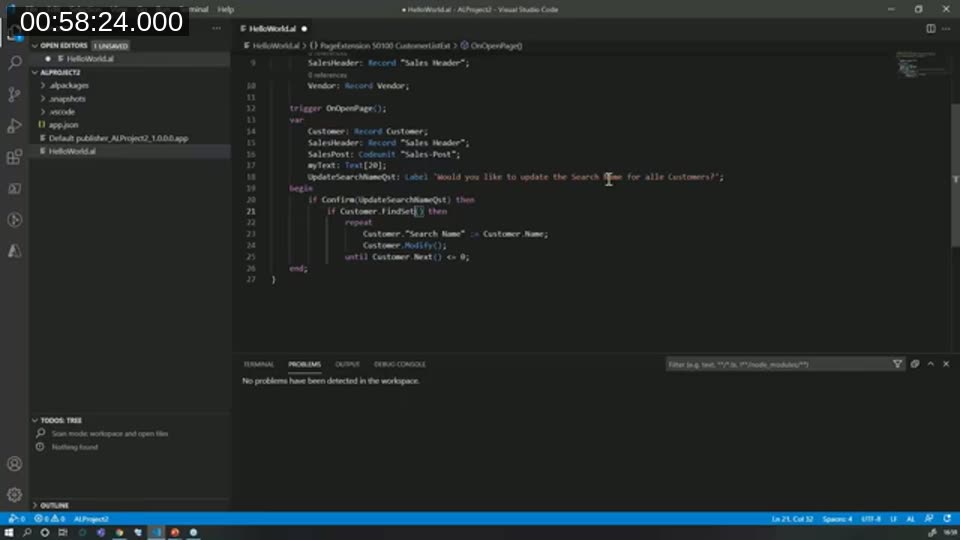The width and height of the screenshot is (960, 540).
Task: Open the Search view in activity bar
Action: coord(15,62)
